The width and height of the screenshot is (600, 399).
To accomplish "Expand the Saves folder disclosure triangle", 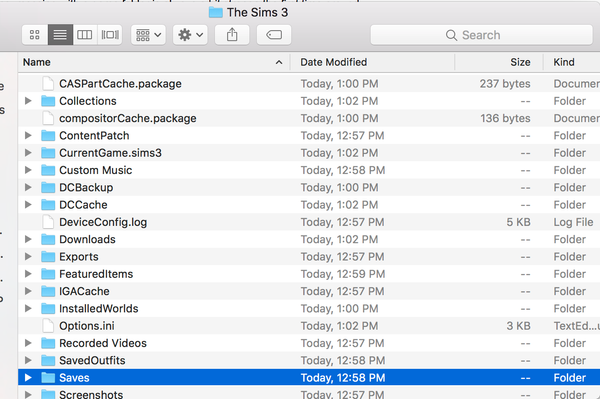I will pos(28,378).
